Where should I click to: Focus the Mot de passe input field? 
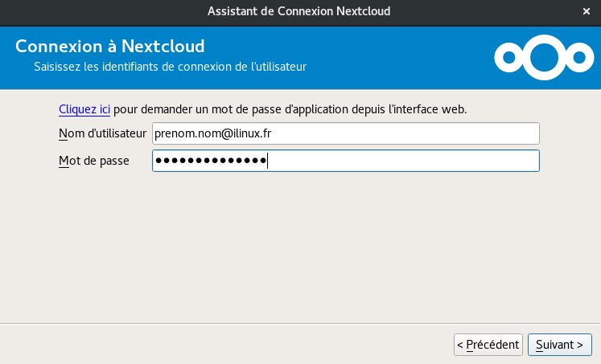click(x=345, y=161)
